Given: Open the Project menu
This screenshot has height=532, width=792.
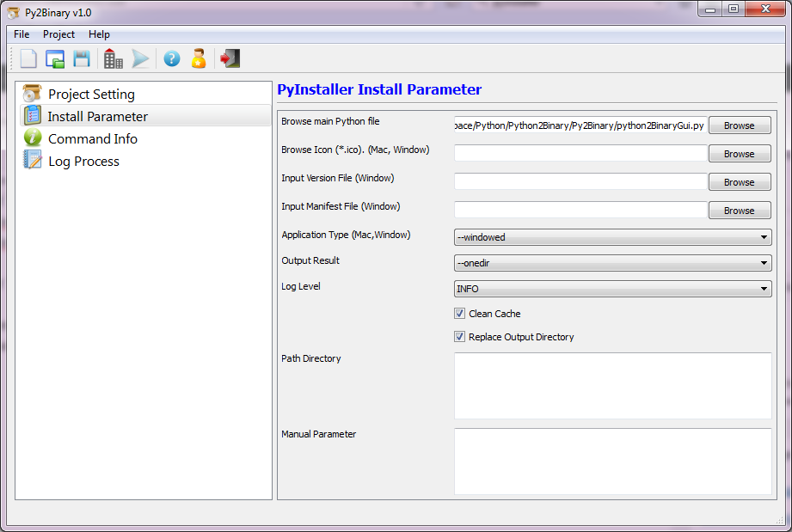Looking at the screenshot, I should [58, 34].
